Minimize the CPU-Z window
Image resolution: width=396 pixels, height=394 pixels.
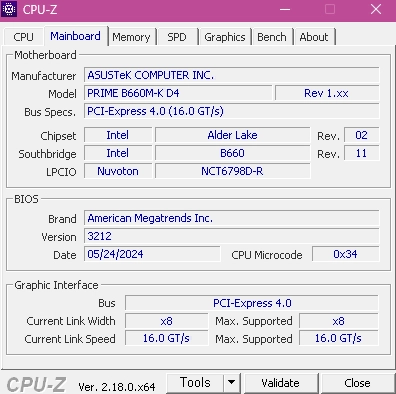point(285,9)
